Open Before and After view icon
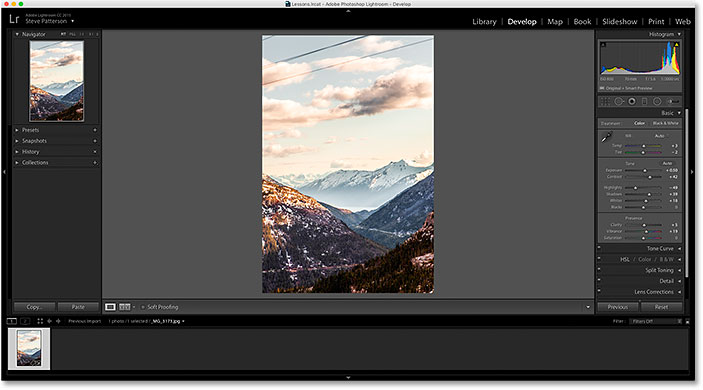 coord(125,307)
